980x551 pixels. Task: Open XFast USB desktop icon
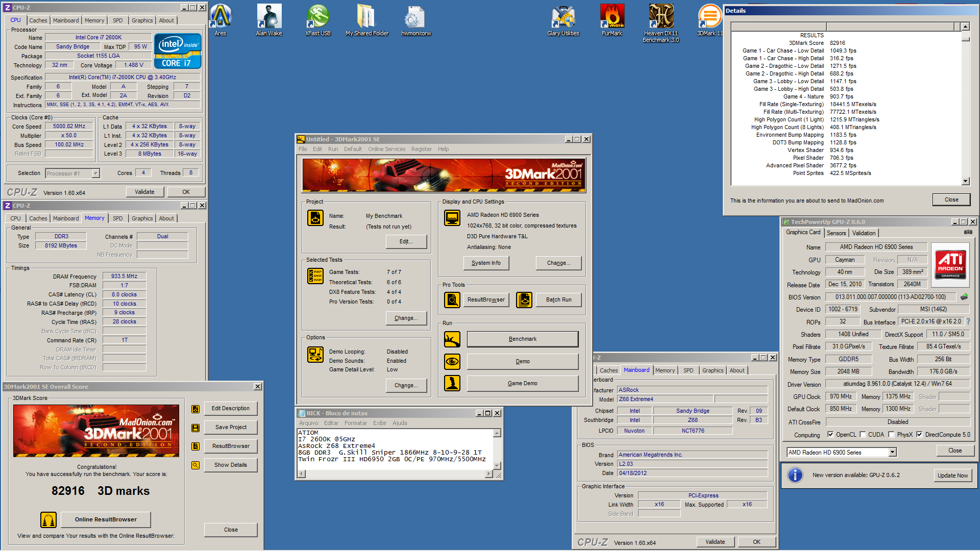coord(318,20)
